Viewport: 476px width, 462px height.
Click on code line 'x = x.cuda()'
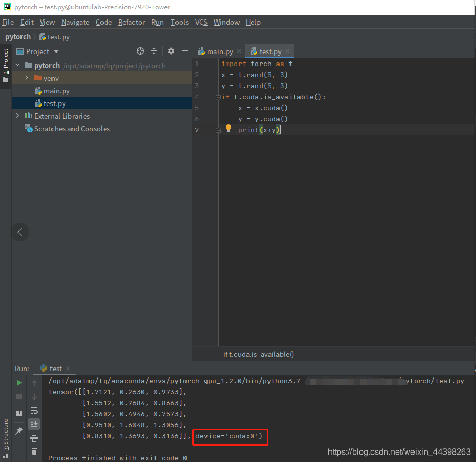pos(263,108)
